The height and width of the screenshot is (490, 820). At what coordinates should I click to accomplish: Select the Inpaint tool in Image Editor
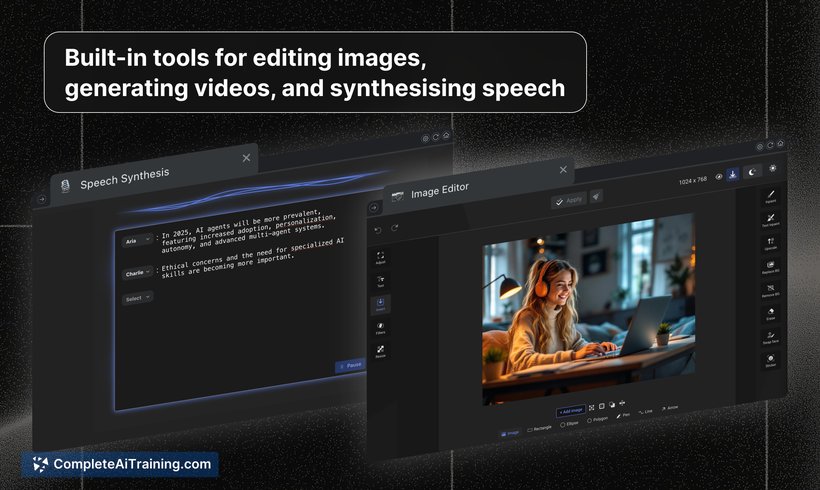[x=770, y=196]
